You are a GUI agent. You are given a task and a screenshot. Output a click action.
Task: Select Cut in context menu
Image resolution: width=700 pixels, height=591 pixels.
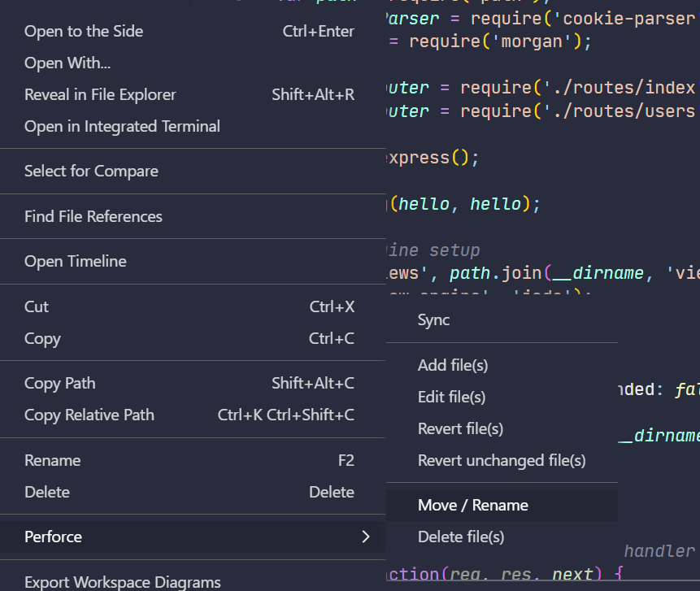click(x=193, y=306)
